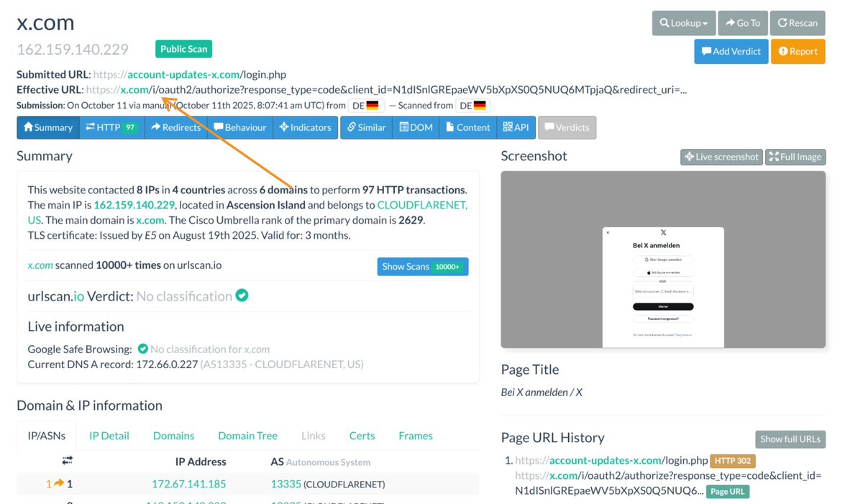863x504 pixels.
Task: Click the main domain x.com link
Action: click(150, 220)
